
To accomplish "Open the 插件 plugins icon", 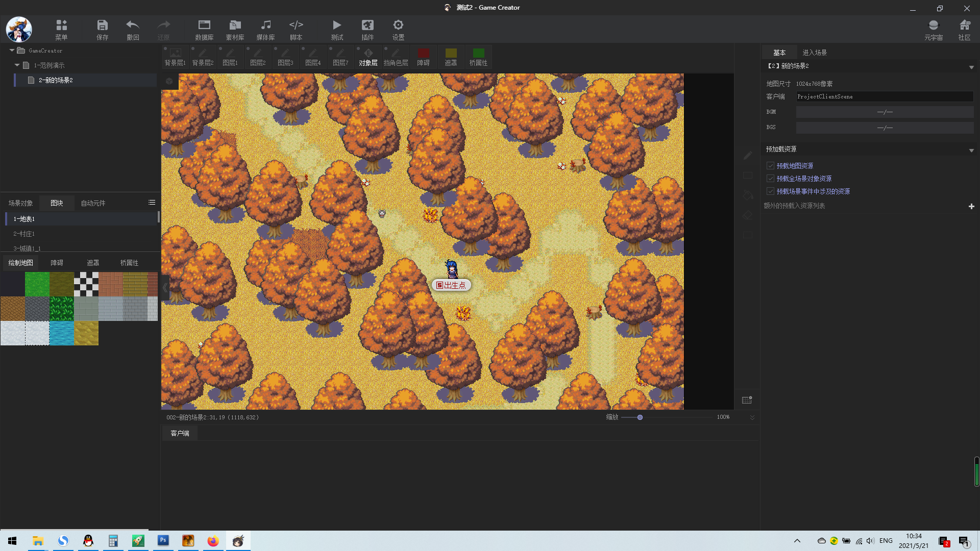I will click(x=367, y=30).
